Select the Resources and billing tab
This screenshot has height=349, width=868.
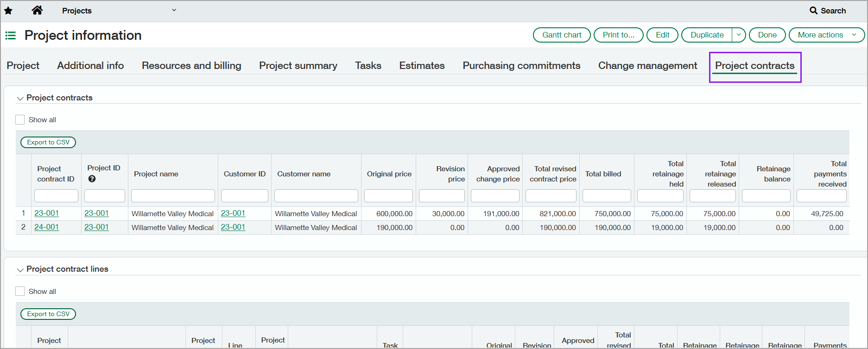(191, 66)
